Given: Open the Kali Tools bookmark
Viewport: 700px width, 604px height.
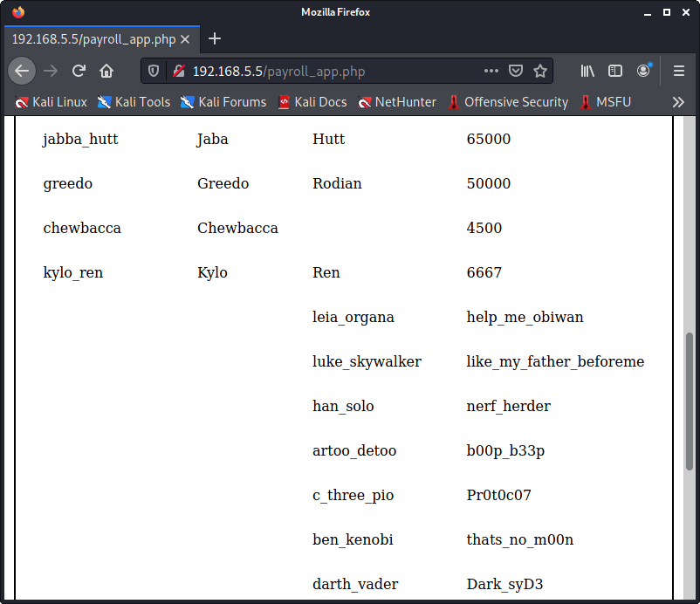Looking at the screenshot, I should coord(134,102).
